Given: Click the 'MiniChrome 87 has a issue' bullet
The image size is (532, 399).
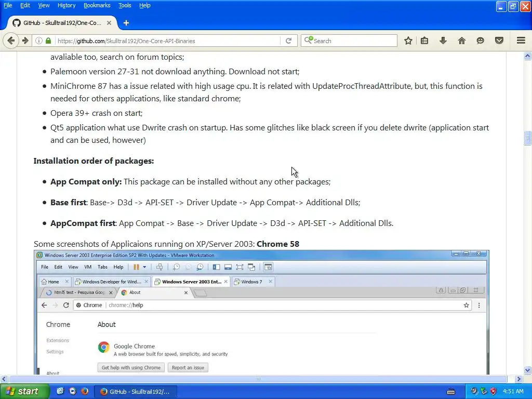Looking at the screenshot, I should (267, 92).
